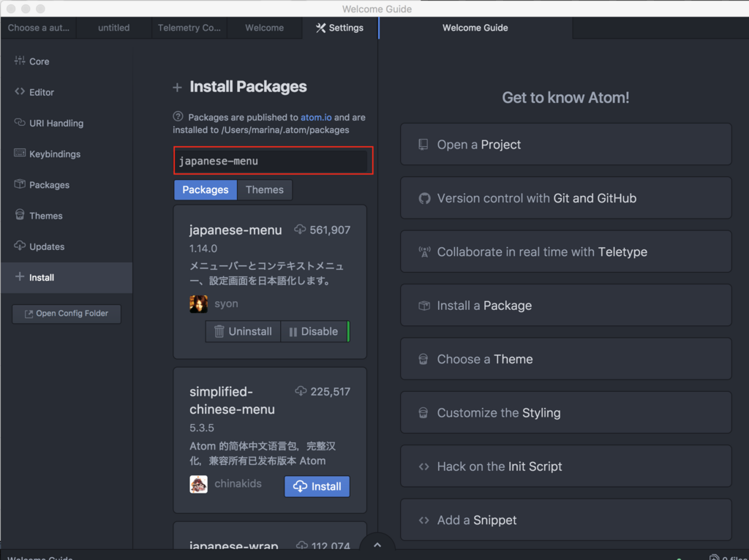Expand the Install a Package card
The image size is (749, 560).
[566, 306]
